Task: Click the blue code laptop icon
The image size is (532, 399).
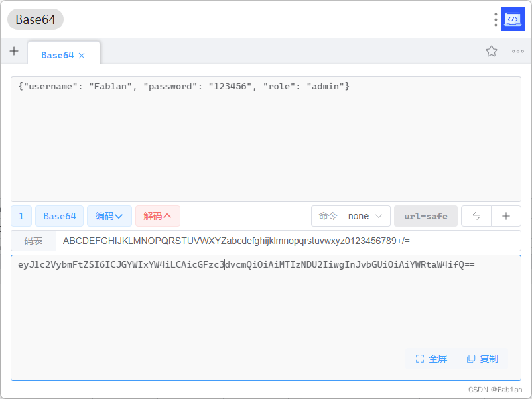Action: click(512, 19)
